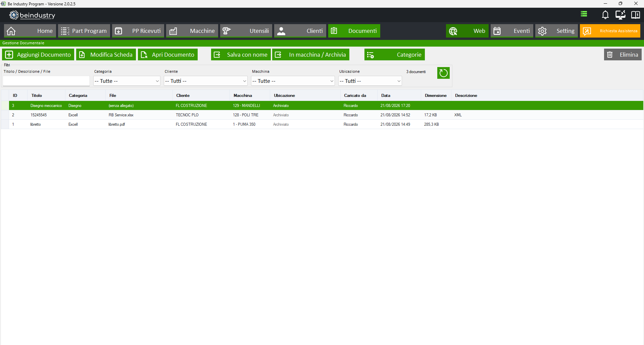Open the Part Program tab

point(84,31)
